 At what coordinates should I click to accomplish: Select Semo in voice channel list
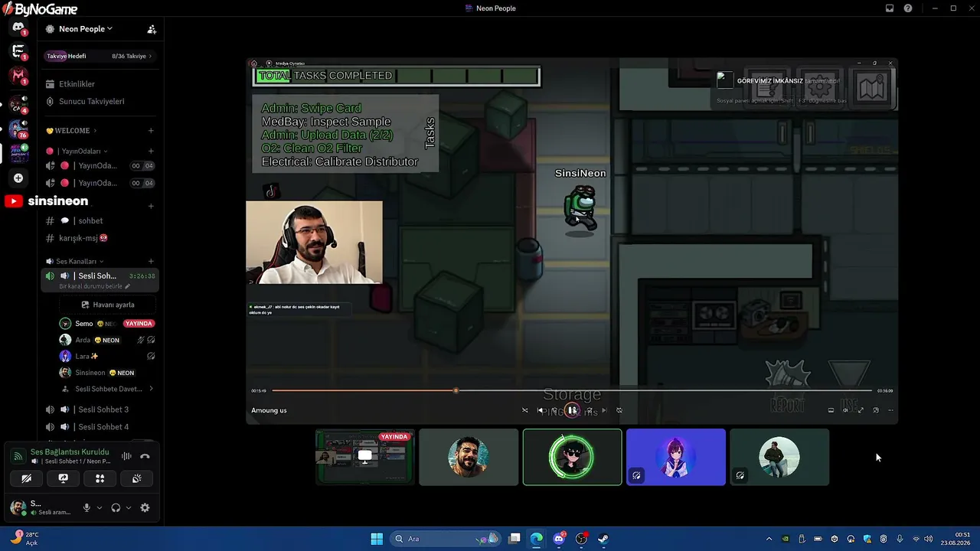(107, 324)
